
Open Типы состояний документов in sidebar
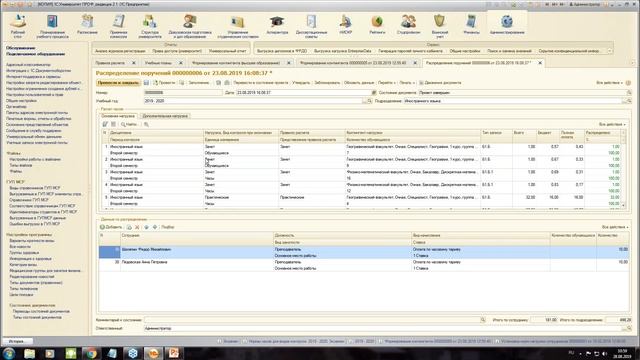(37, 317)
